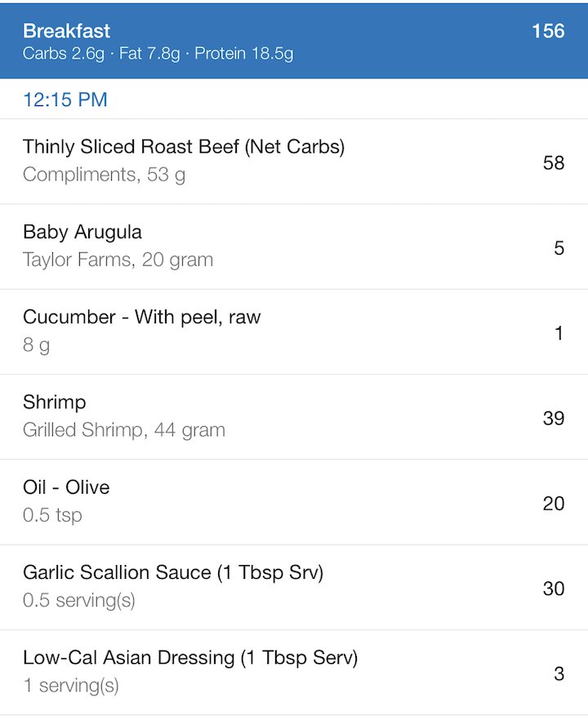Image resolution: width=588 pixels, height=716 pixels.
Task: Select Garlic Scallion Sauce entry
Action: (294, 588)
